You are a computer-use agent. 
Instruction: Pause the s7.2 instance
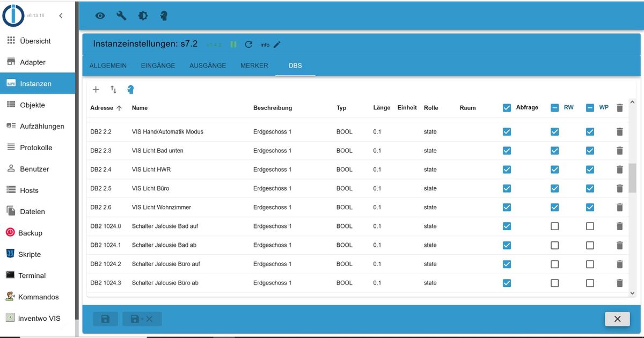point(233,45)
